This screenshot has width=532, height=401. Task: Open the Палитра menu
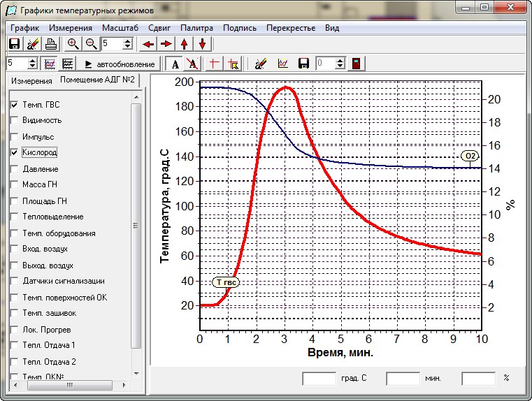coord(196,28)
